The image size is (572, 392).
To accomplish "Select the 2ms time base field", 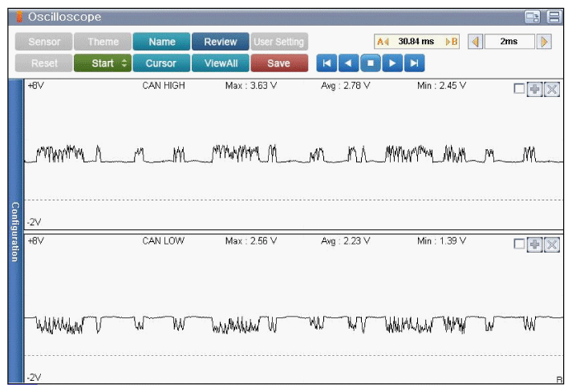I will pos(509,42).
